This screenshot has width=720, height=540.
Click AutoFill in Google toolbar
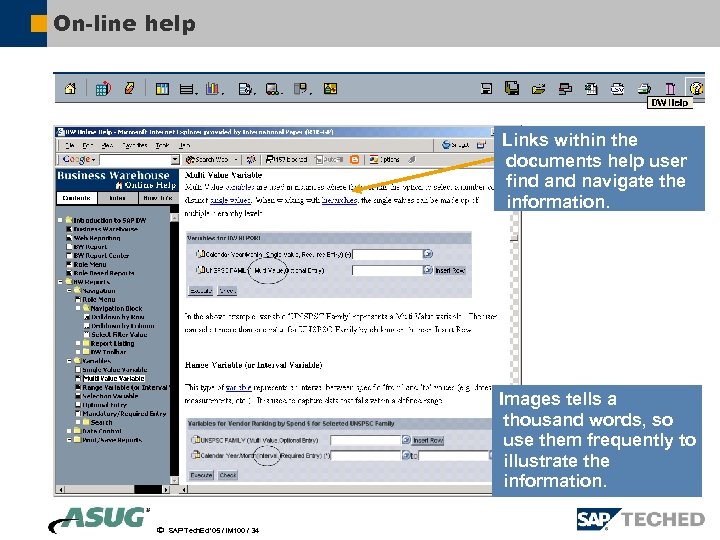click(329, 159)
